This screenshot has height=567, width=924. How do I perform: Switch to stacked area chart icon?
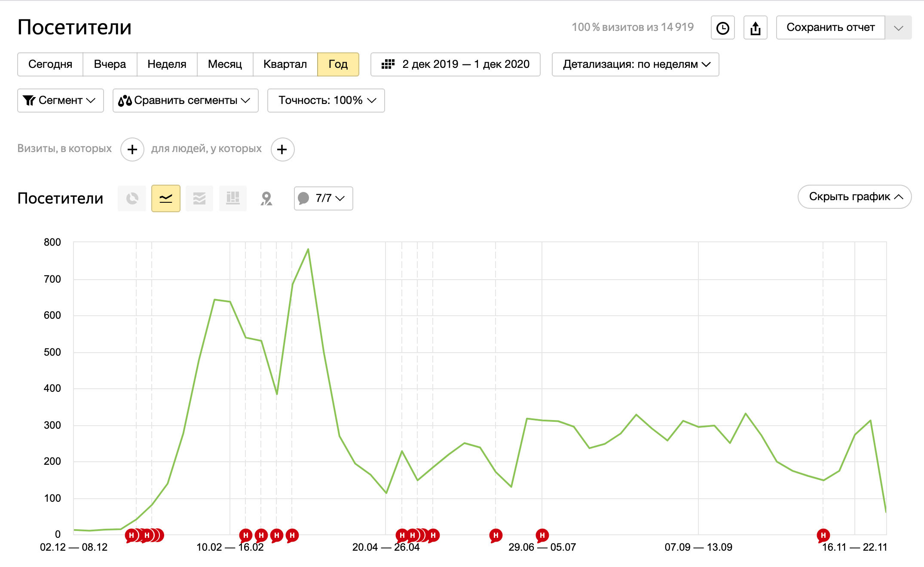[199, 198]
